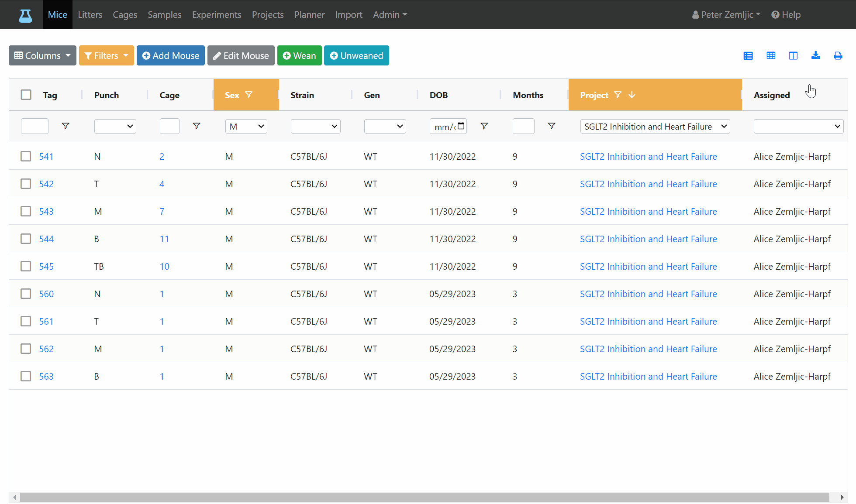Image resolution: width=856 pixels, height=504 pixels.
Task: Toggle split column view icon
Action: pos(793,56)
